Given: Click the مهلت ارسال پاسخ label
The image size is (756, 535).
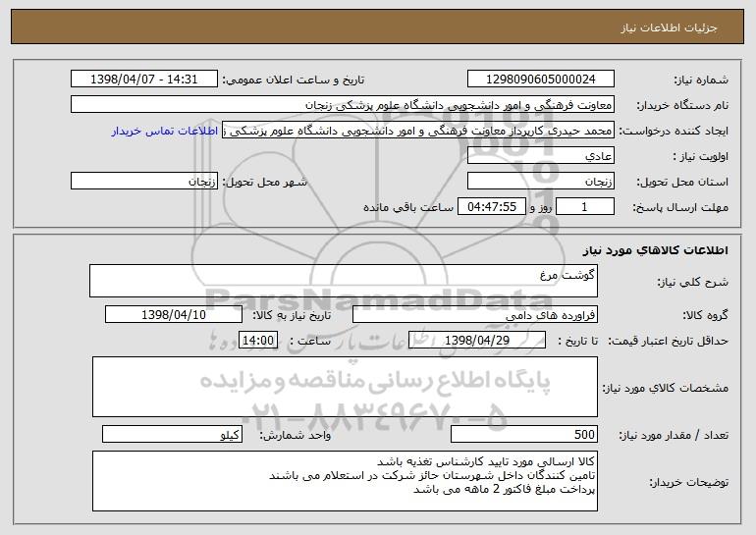Looking at the screenshot, I should (x=680, y=207).
